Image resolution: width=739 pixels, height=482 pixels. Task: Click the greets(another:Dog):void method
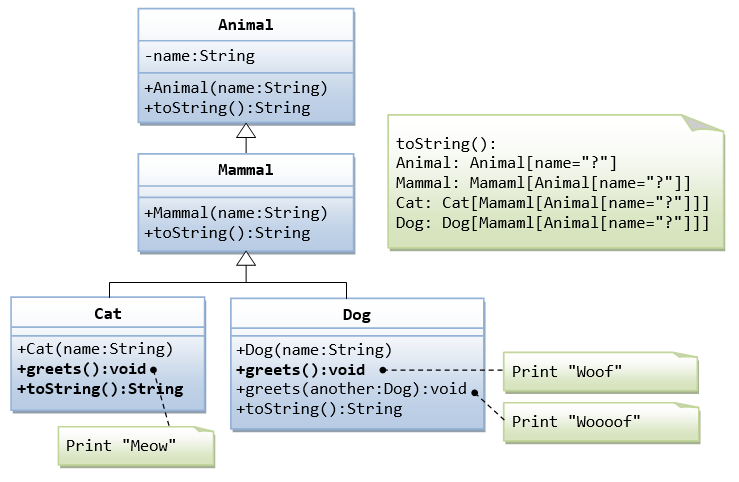coord(351,389)
